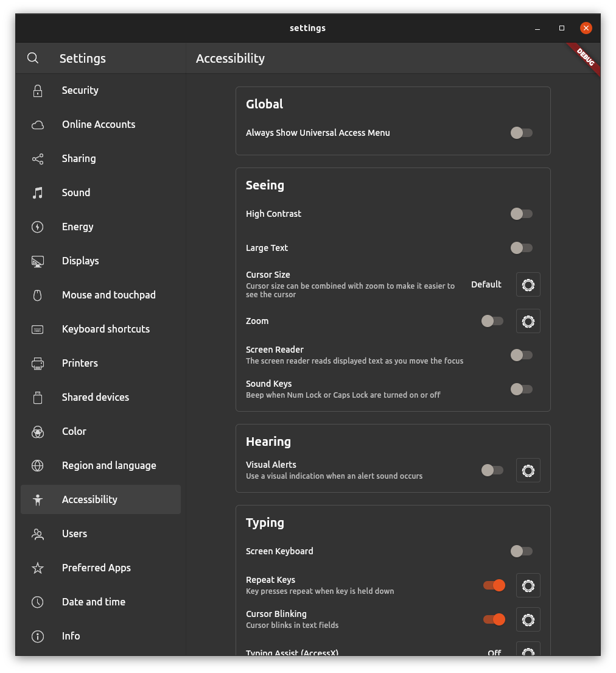Click the Accessibility person icon in sidebar
Screen dimensions: 616x673
tap(37, 499)
